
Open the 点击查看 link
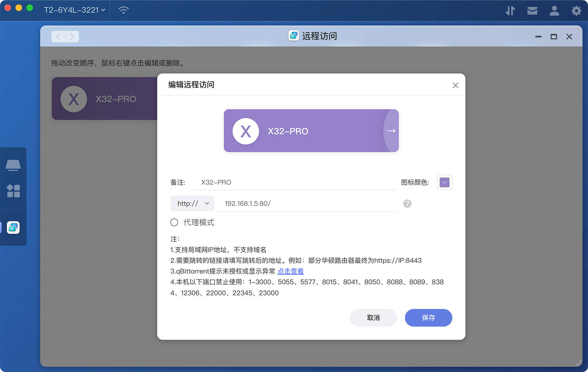290,271
